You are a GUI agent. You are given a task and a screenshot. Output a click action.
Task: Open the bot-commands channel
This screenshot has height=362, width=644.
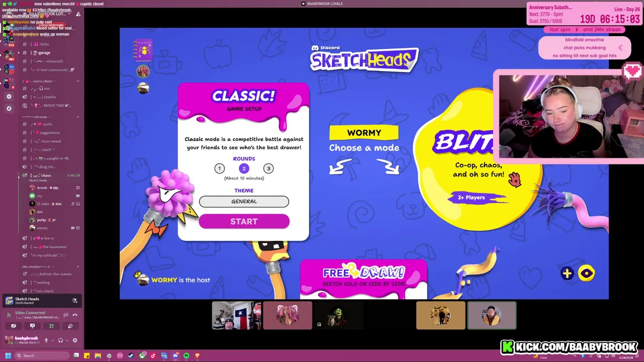pos(49,70)
